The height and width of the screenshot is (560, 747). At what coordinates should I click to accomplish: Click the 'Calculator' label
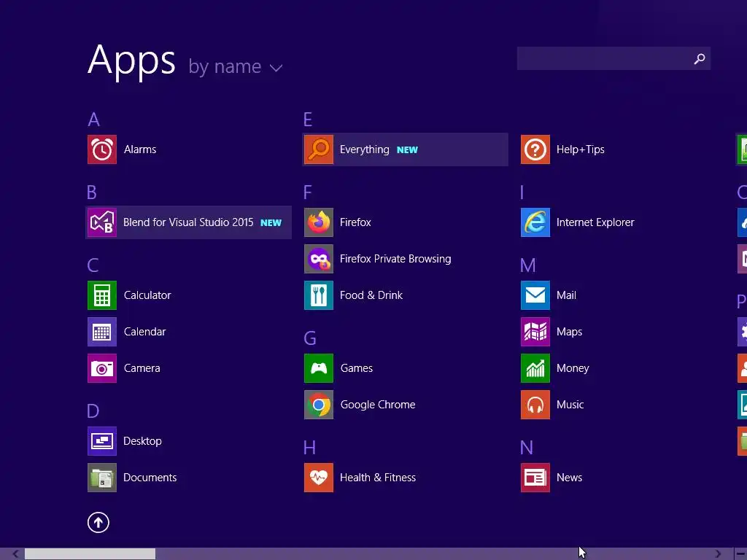point(147,295)
